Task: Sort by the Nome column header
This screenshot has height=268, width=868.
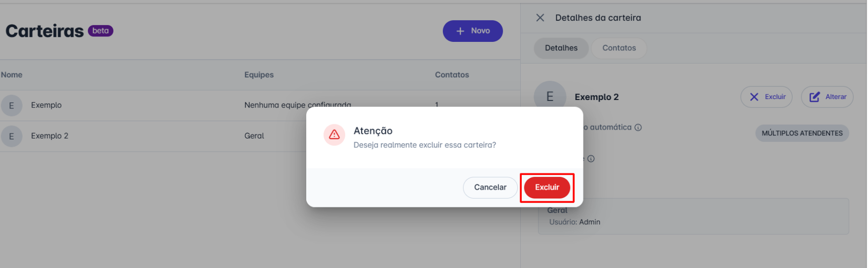Action: pyautogui.click(x=12, y=75)
